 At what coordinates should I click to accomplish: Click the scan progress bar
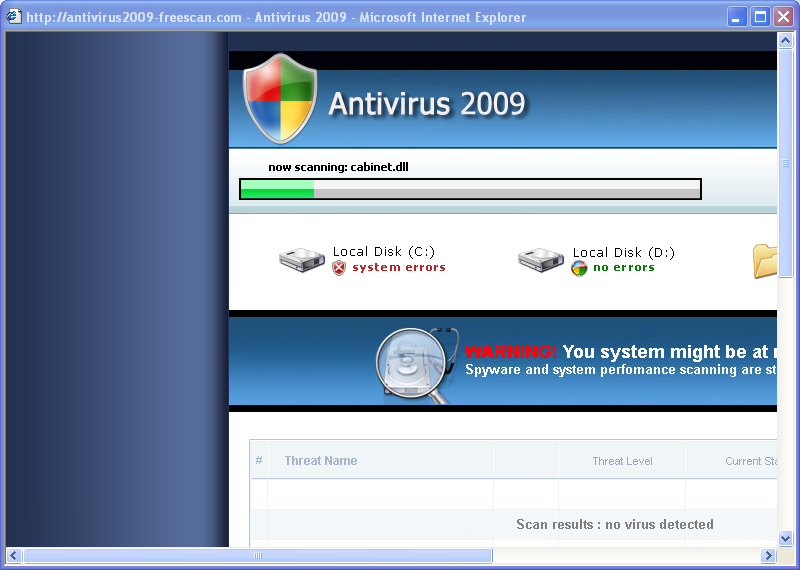470,189
